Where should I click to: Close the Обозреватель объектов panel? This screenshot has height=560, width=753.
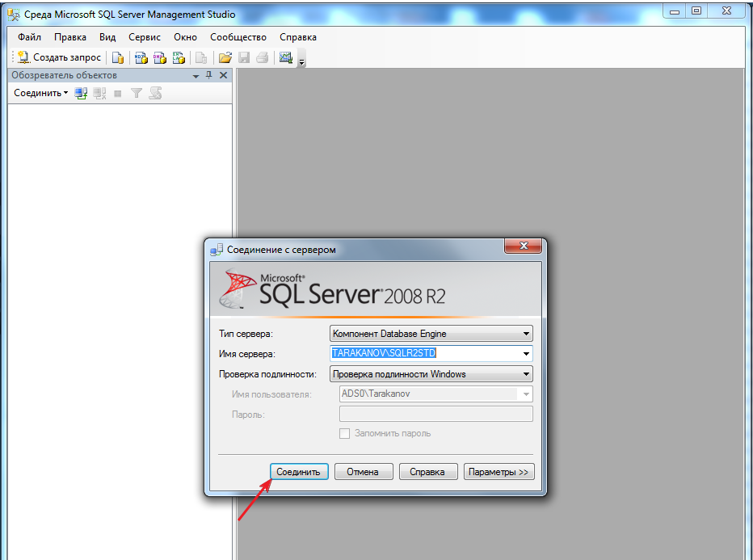[x=223, y=75]
